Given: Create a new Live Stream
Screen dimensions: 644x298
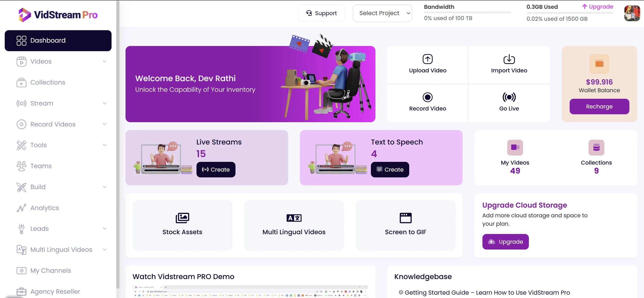Looking at the screenshot, I should pos(216,170).
